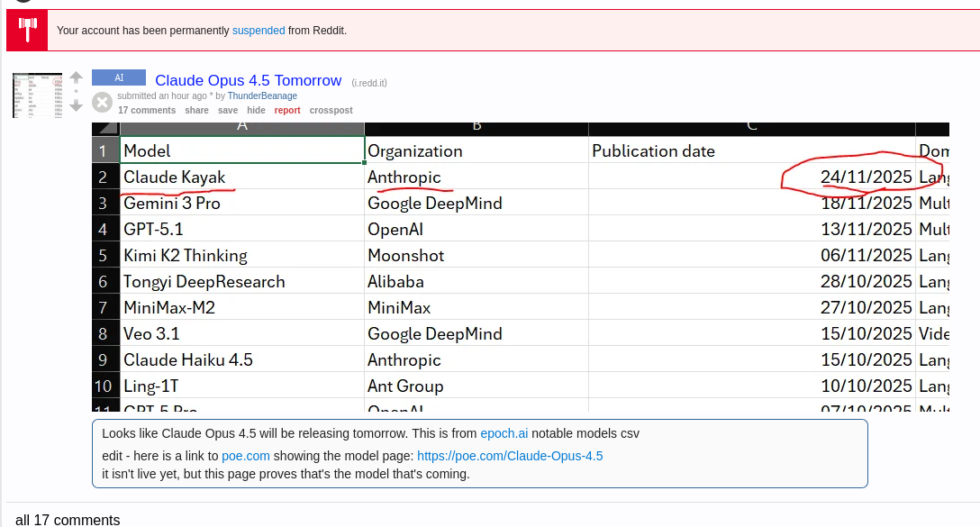
Task: Open the poe.com/Claude-Opus-4.5 URL
Action: (510, 456)
